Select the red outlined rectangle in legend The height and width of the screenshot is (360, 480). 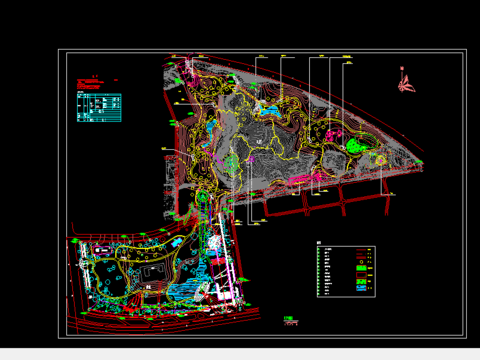tap(361, 275)
